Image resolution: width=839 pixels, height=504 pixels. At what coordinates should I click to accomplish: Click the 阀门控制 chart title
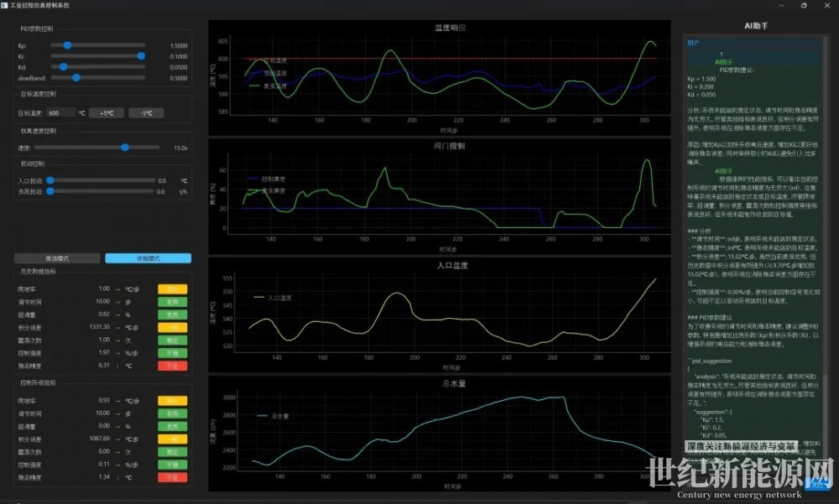[x=450, y=146]
